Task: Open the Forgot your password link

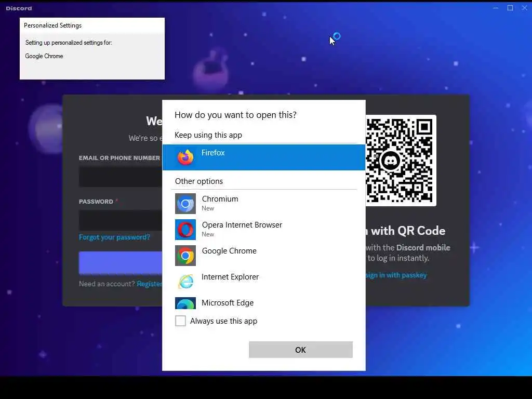Action: (114, 237)
